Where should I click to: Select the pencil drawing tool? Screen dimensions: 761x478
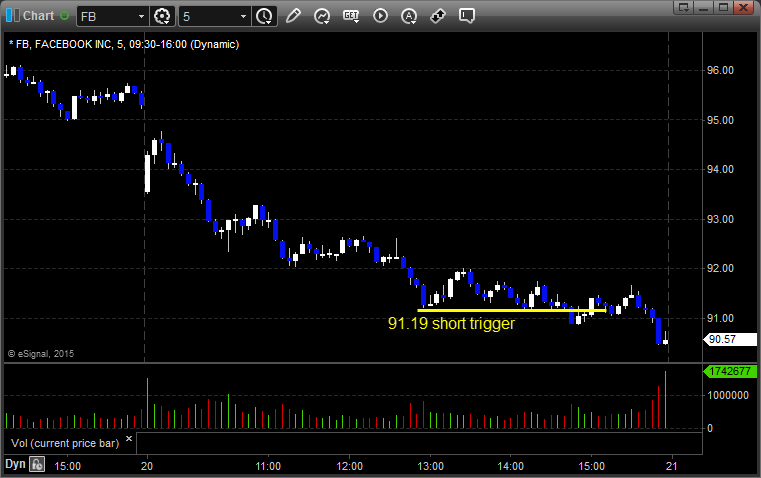tap(293, 16)
